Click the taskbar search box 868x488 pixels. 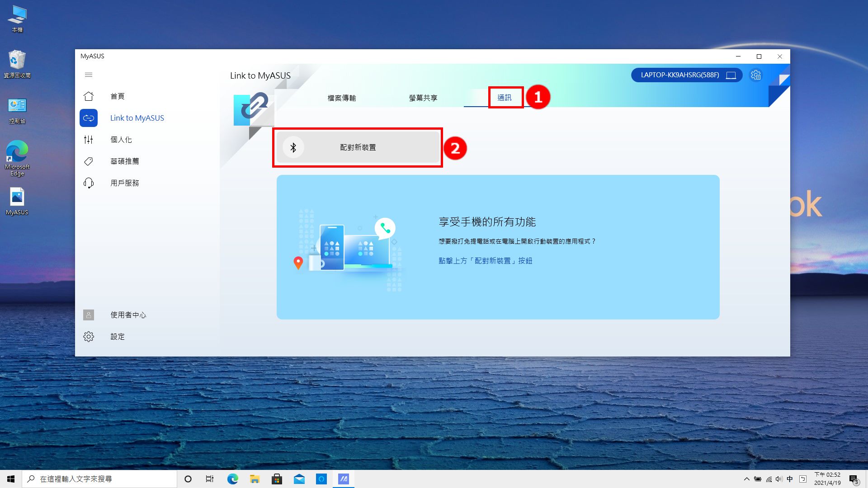click(x=99, y=479)
